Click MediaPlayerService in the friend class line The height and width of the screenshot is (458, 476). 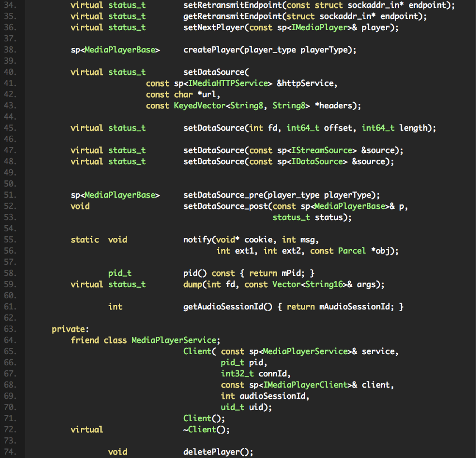174,340
